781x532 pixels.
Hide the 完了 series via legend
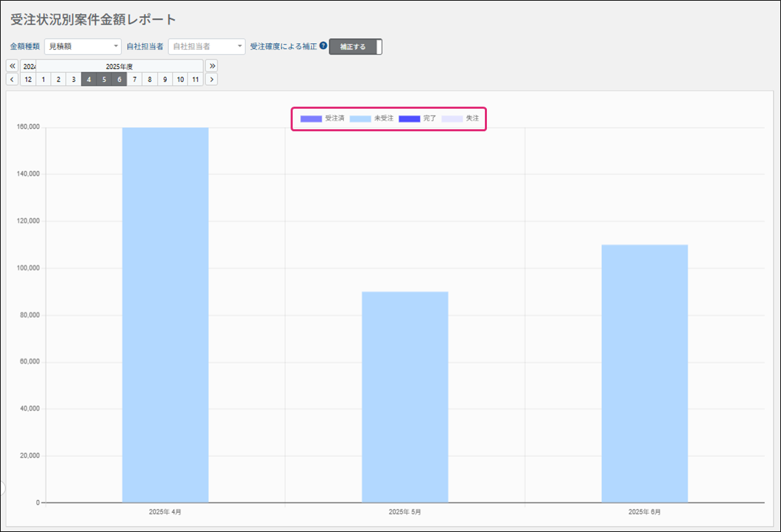tap(418, 118)
